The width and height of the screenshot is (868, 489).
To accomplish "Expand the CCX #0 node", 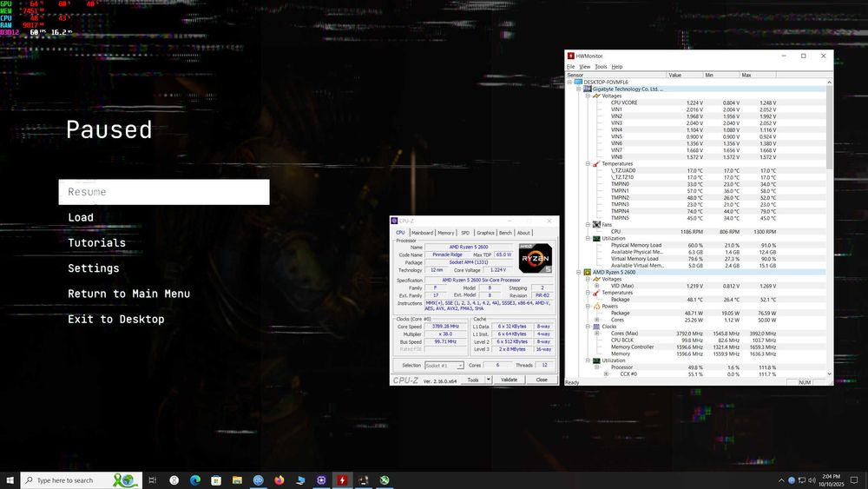I will point(606,374).
